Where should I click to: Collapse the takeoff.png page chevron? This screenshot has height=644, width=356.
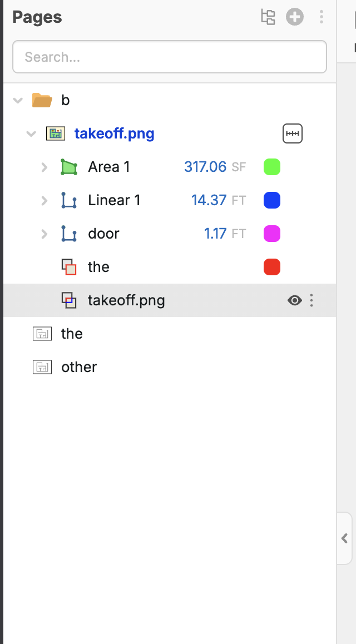[31, 134]
